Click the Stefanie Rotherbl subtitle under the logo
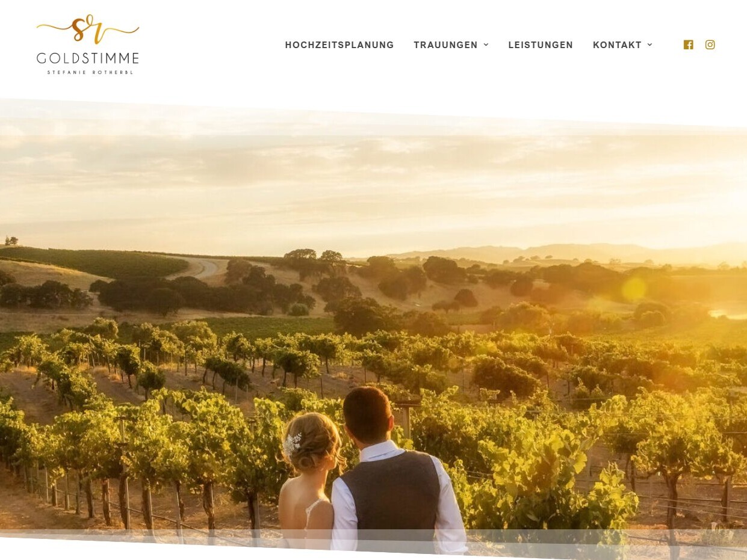 click(x=90, y=72)
